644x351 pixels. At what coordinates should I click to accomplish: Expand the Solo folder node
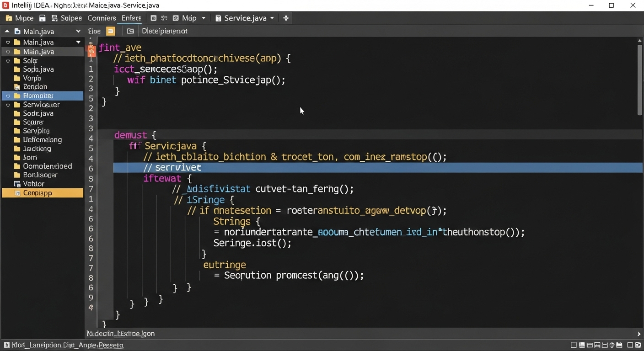pyautogui.click(x=8, y=61)
